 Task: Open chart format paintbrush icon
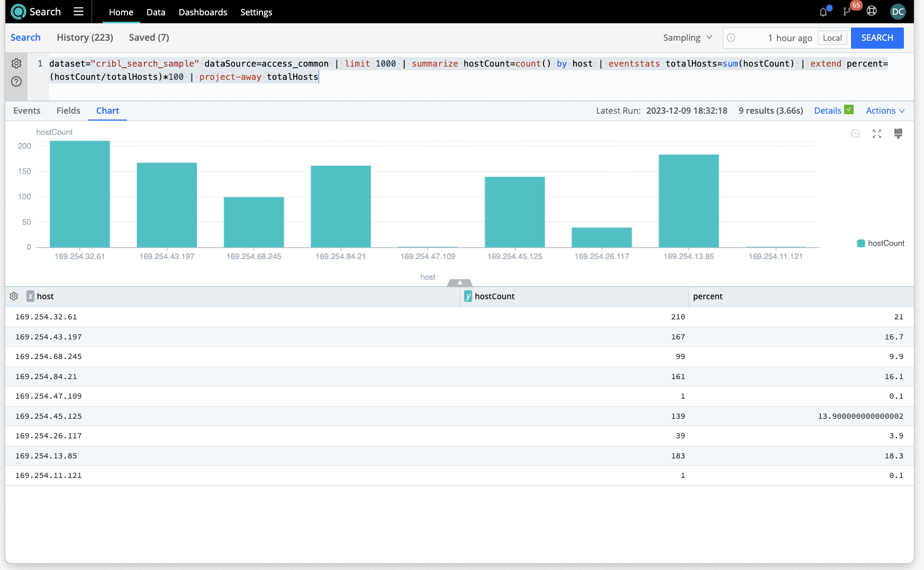point(898,134)
